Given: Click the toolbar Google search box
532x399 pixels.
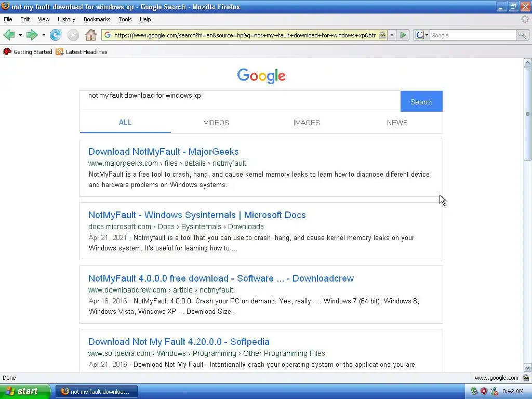Looking at the screenshot, I should pyautogui.click(x=473, y=35).
